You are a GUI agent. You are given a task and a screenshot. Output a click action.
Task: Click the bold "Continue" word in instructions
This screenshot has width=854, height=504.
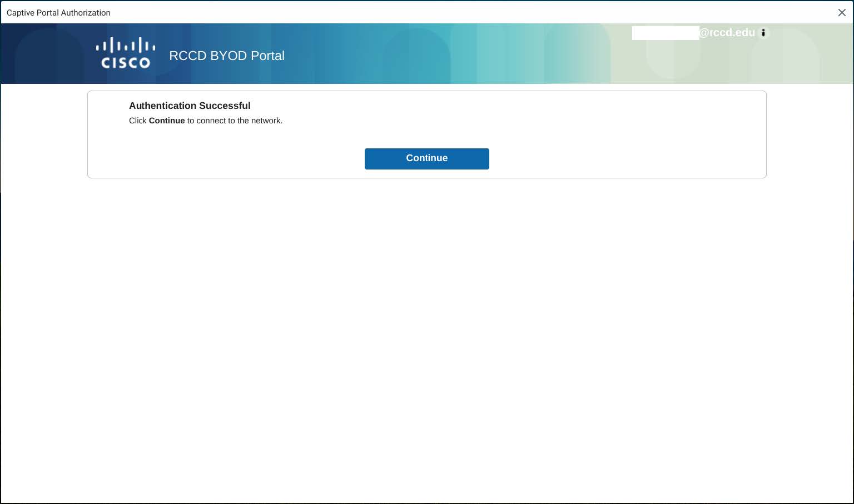167,121
